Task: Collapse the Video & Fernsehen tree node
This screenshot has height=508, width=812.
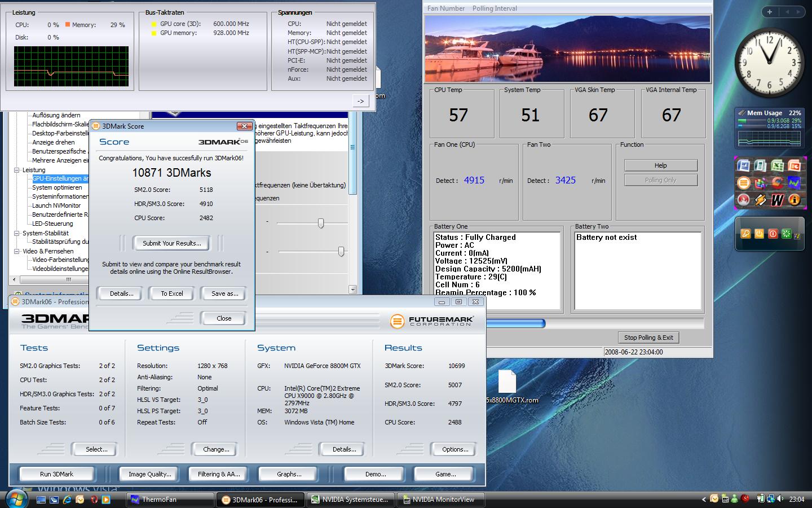Action: click(x=17, y=251)
